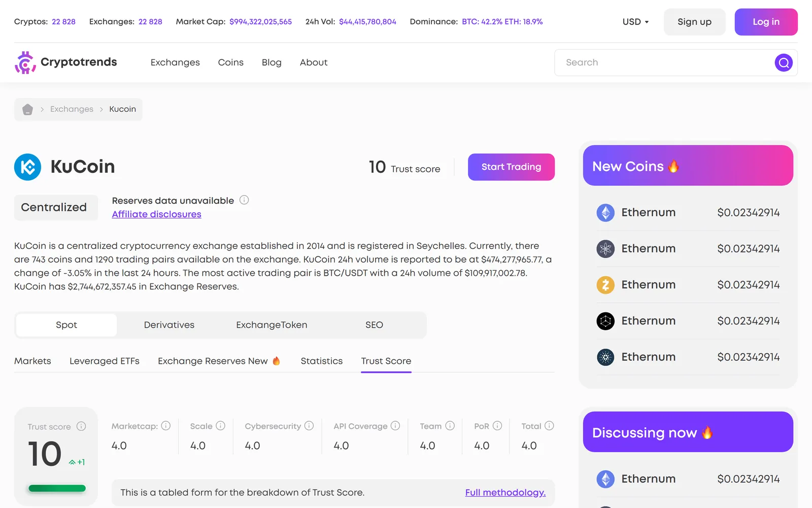Click Exchanges in the breadcrumb trail
The width and height of the screenshot is (812, 508).
coord(72,109)
